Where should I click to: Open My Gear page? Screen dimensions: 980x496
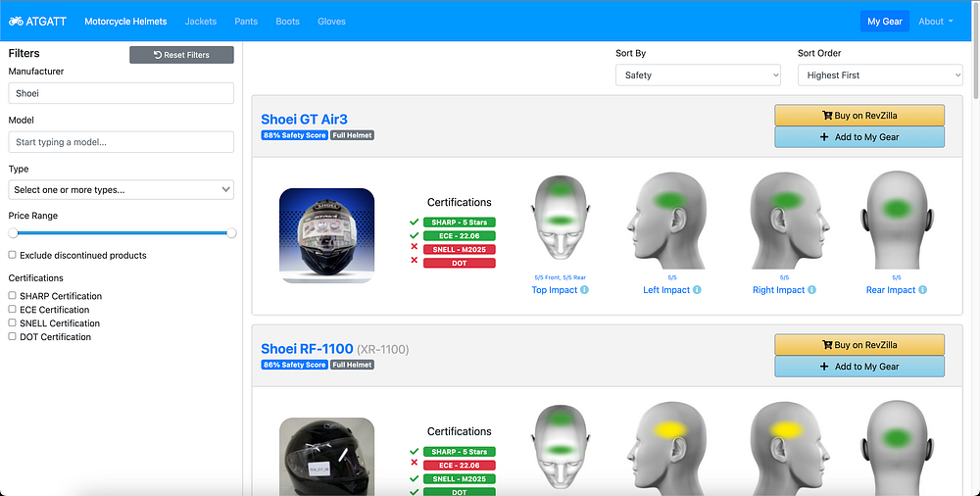884,22
